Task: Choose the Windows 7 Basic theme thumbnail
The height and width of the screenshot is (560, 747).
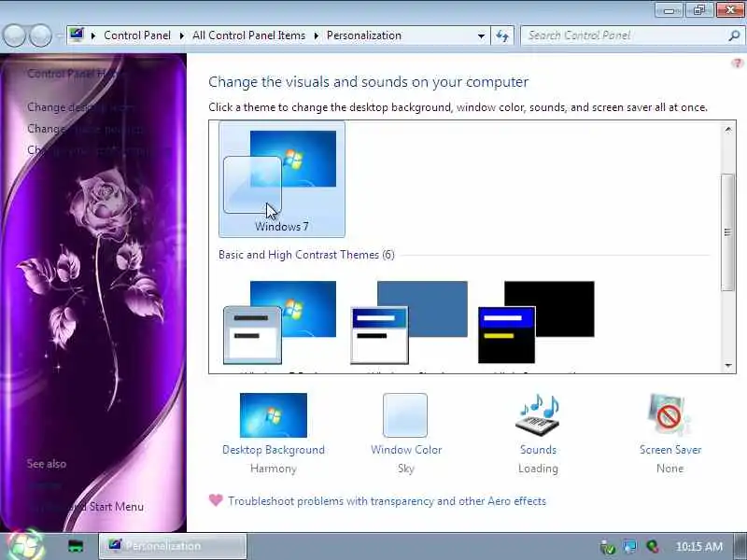Action: [x=279, y=322]
